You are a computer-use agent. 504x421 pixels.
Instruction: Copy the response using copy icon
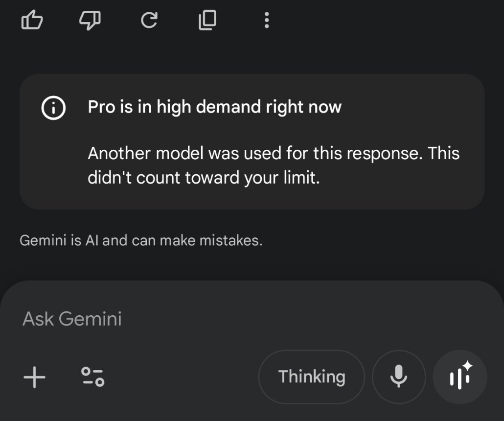[207, 21]
